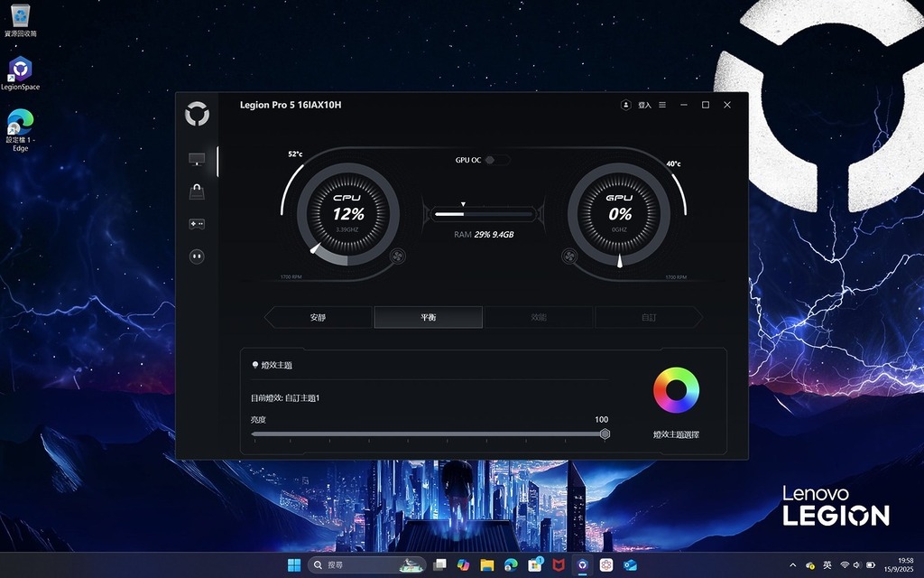
Task: Click the 52°c CPU temperature reading
Action: (x=295, y=154)
